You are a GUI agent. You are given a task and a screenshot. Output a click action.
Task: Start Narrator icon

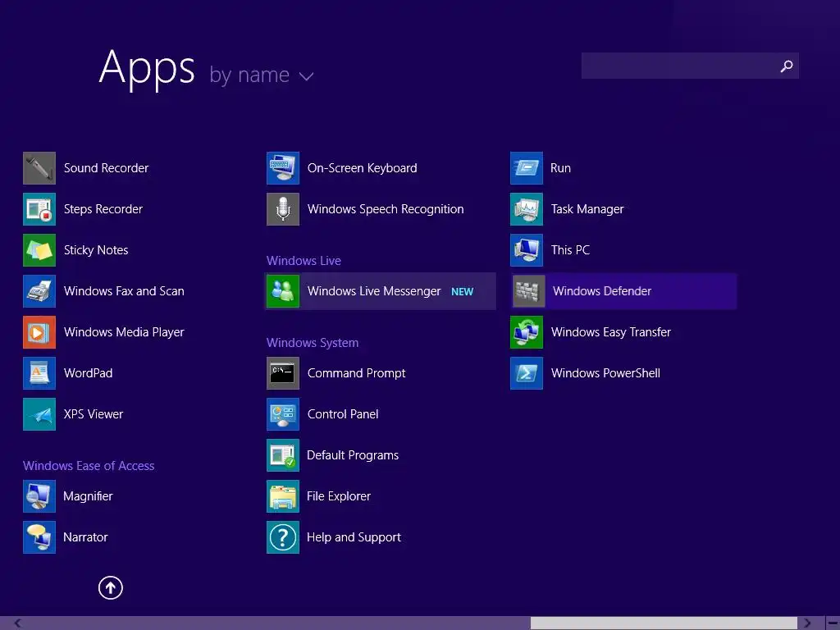[x=39, y=536]
